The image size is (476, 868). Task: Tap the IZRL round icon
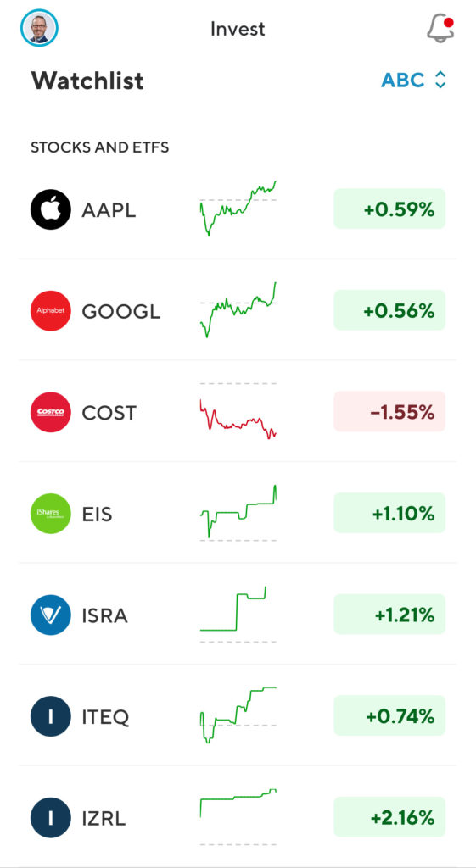[x=50, y=817]
